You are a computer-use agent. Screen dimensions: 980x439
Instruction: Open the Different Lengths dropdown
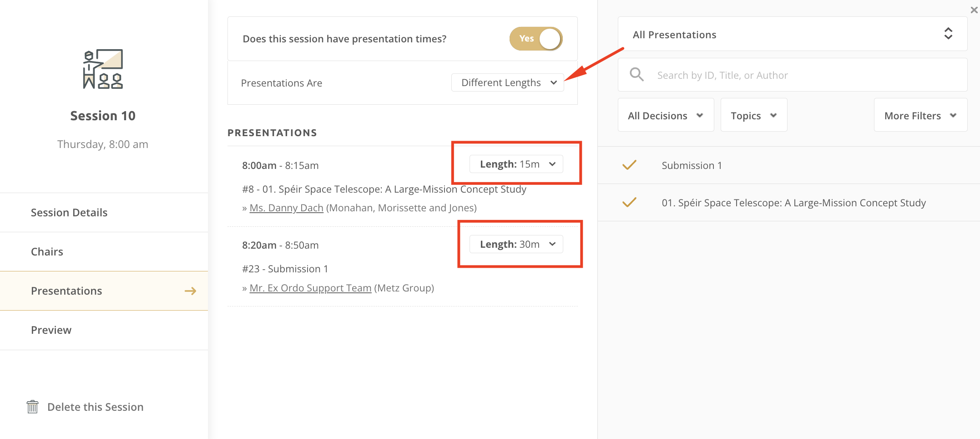click(x=508, y=82)
